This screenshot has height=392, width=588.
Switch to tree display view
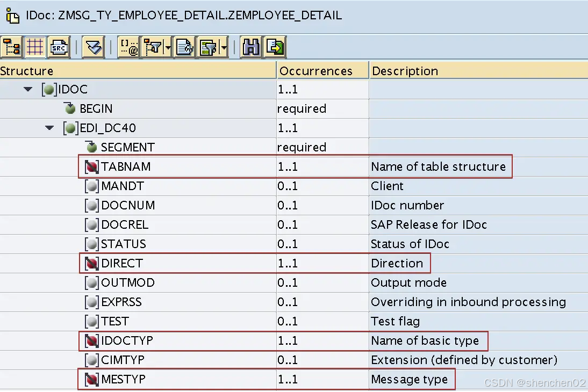[12, 47]
